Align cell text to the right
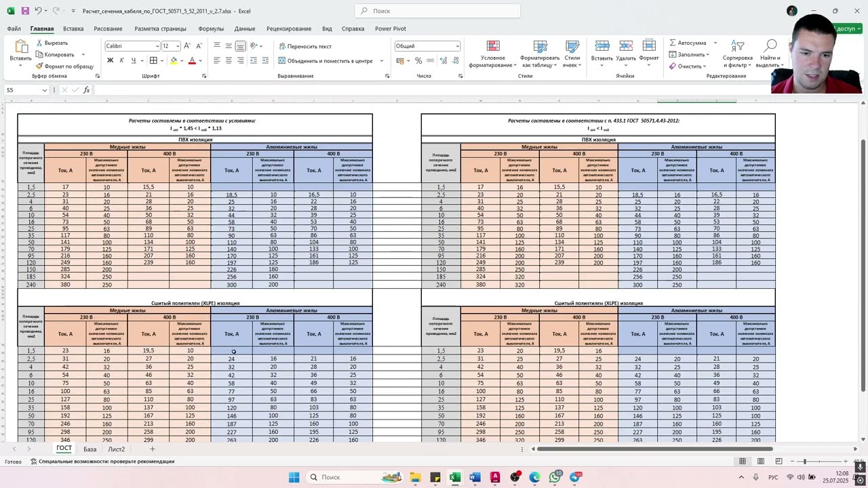Viewport: 868px width, 488px height. coord(240,60)
